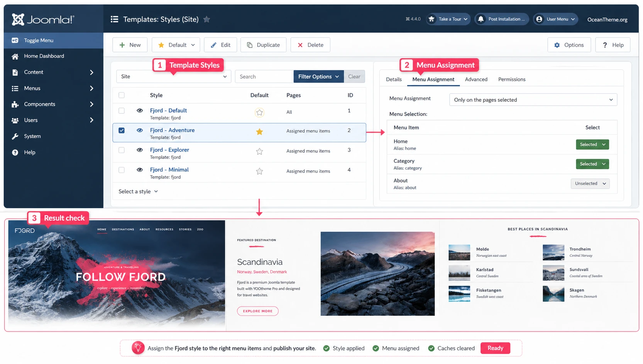Click the Post Installation bell icon
Image resolution: width=643 pixels, height=364 pixels.
[481, 19]
